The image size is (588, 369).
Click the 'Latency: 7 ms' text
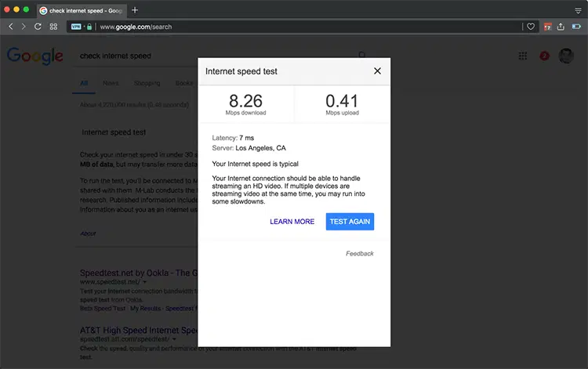pos(233,138)
